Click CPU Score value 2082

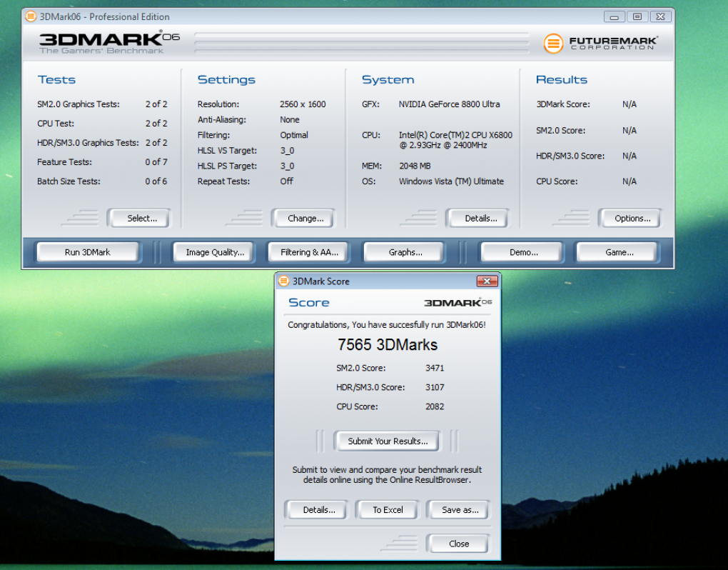pyautogui.click(x=435, y=406)
